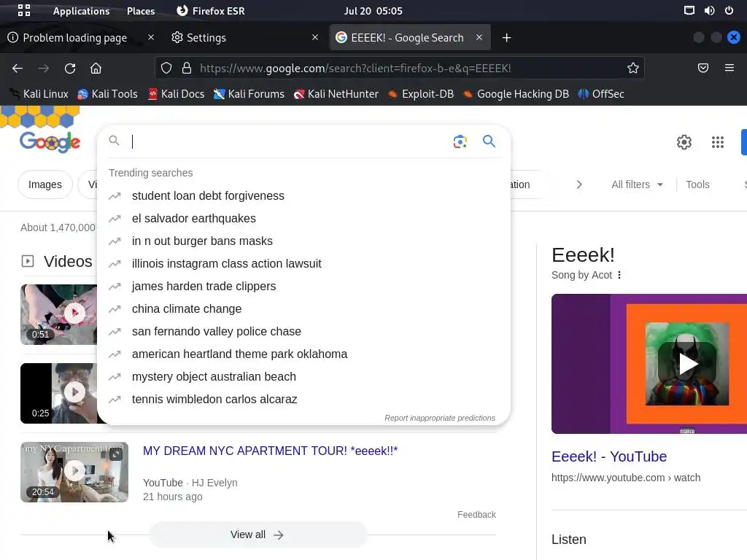This screenshot has height=560, width=747.
Task: Click the screen display tray icon
Action: 689,10
